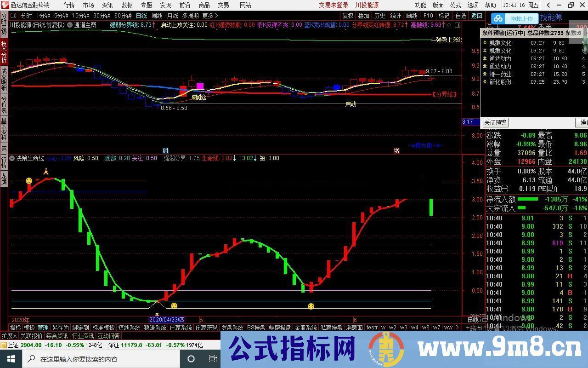Expand hidden system tabs with the right chevron
This screenshot has height=368, width=588.
click(x=457, y=327)
